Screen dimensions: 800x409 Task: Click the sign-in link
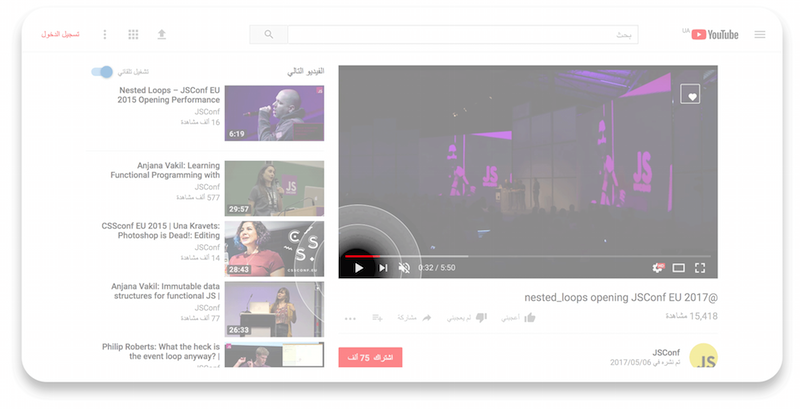60,35
